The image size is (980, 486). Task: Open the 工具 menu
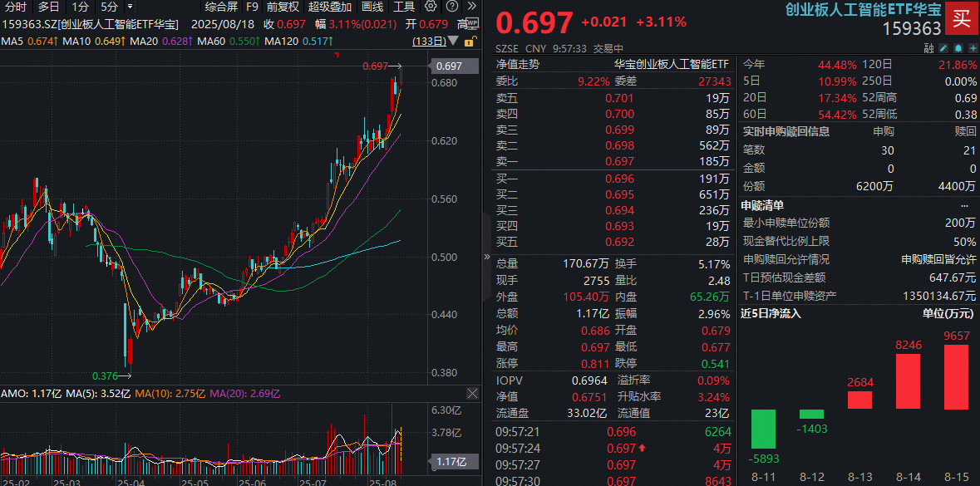tap(405, 7)
